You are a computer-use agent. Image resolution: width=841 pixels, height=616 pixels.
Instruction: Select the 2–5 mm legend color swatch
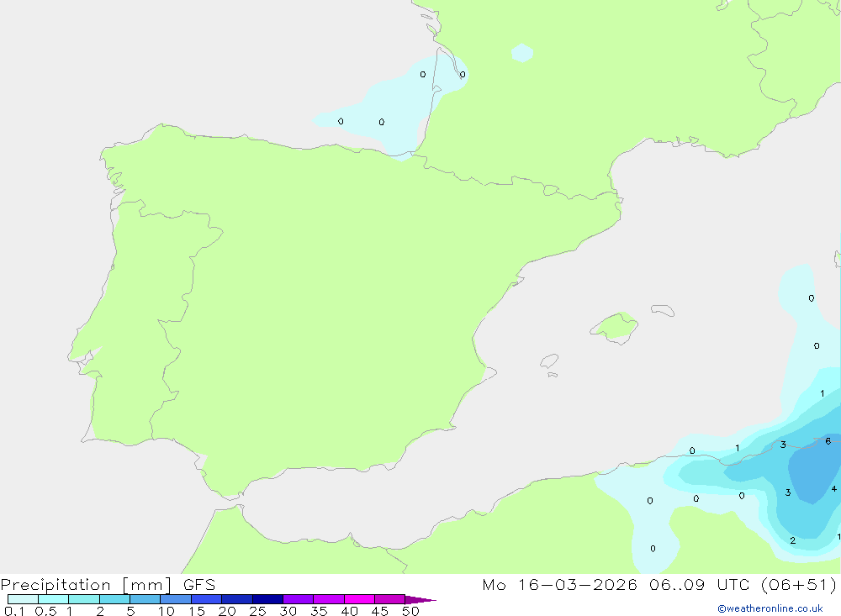point(114,599)
